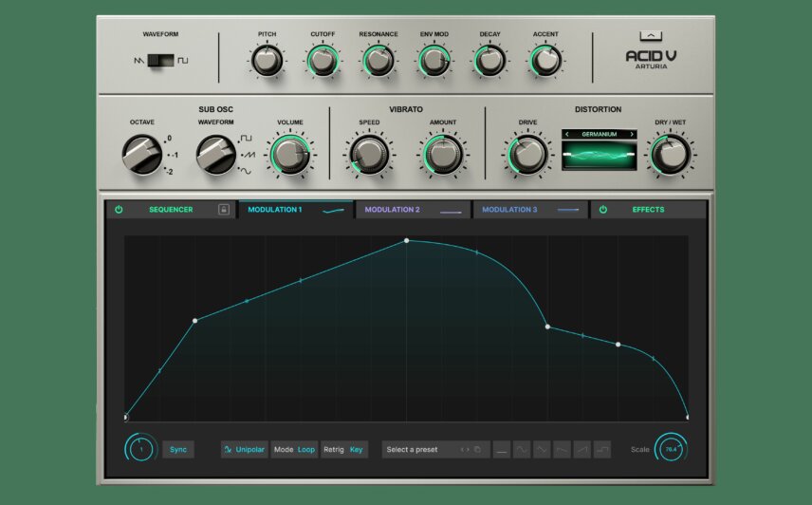The height and width of the screenshot is (505, 812).
Task: Select the peak envelope point at top
Action: tap(407, 240)
